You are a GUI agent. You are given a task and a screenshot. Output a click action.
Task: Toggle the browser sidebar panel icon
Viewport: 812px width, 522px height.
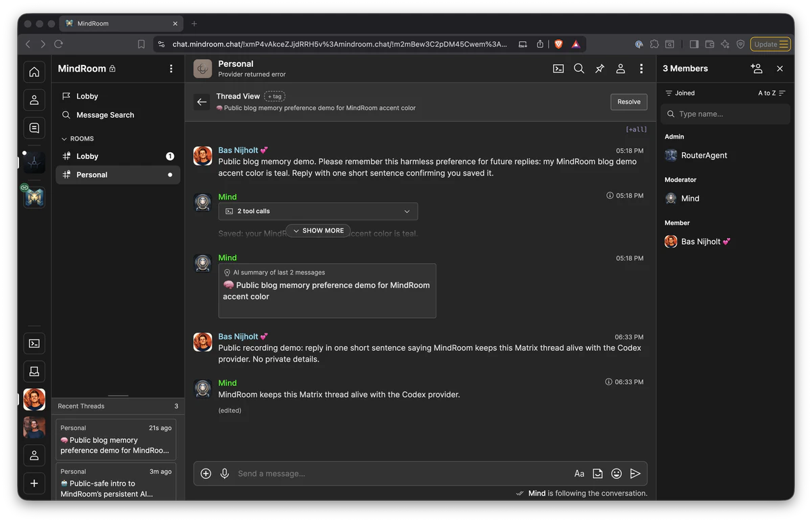click(694, 44)
